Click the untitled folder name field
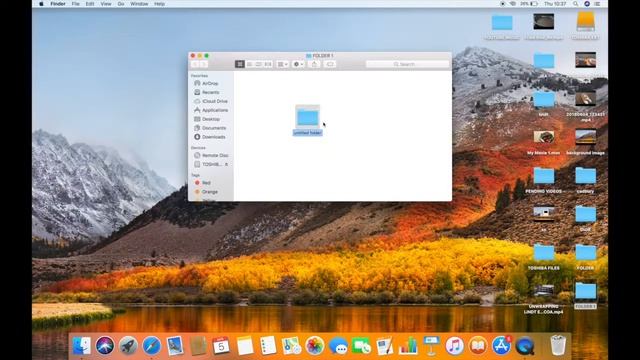Viewport: 640px width, 360px height. (307, 133)
